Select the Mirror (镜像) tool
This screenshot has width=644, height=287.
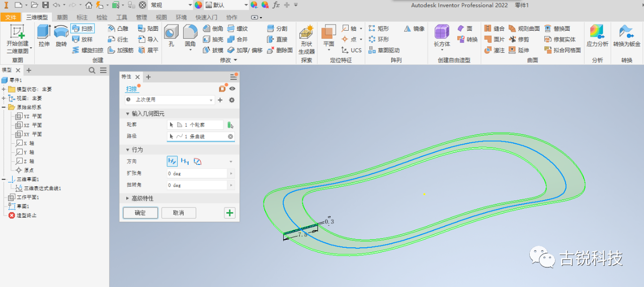pyautogui.click(x=415, y=29)
